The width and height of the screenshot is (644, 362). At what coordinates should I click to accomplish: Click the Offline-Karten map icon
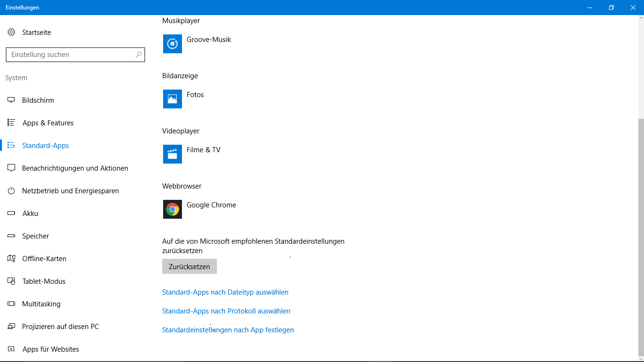point(11,259)
